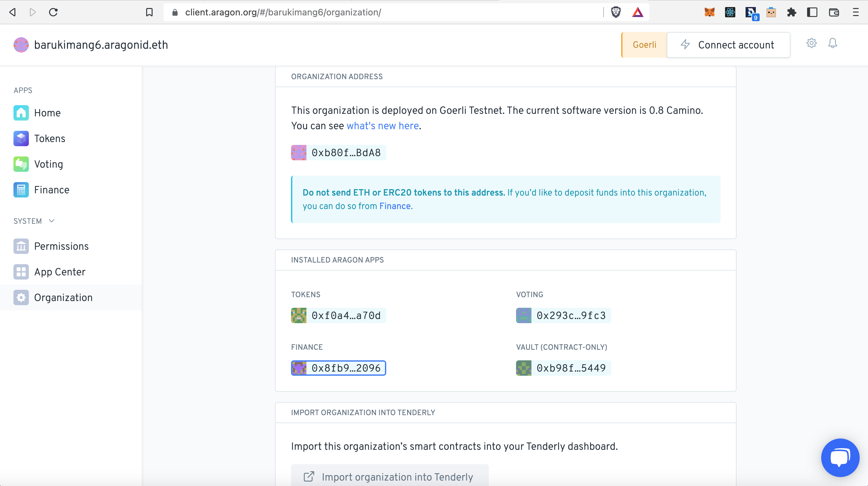
Task: Click the barukimang6.aragonid.eth organization name
Action: pyautogui.click(x=101, y=45)
